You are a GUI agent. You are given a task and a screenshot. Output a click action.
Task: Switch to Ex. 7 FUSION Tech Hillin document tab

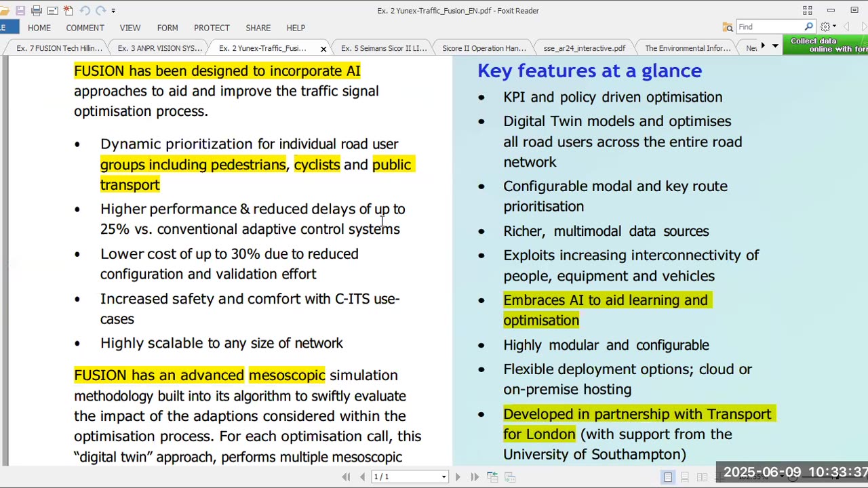tap(59, 48)
